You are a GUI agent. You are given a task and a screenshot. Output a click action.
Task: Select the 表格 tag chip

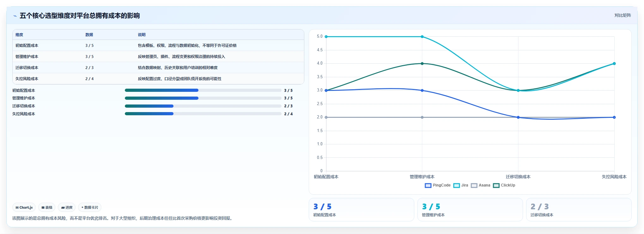[47, 207]
